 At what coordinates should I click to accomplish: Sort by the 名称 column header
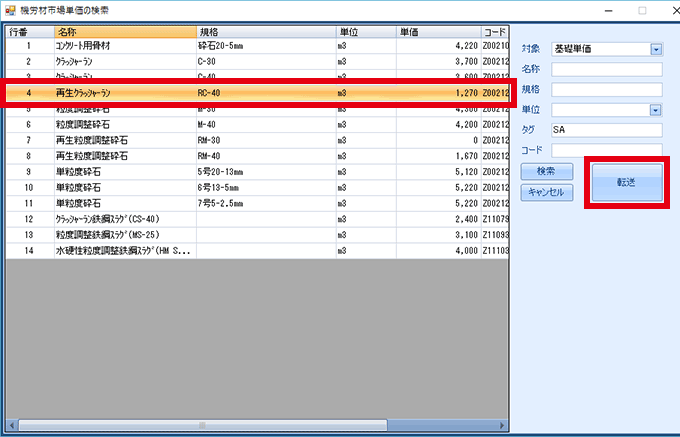(x=124, y=31)
